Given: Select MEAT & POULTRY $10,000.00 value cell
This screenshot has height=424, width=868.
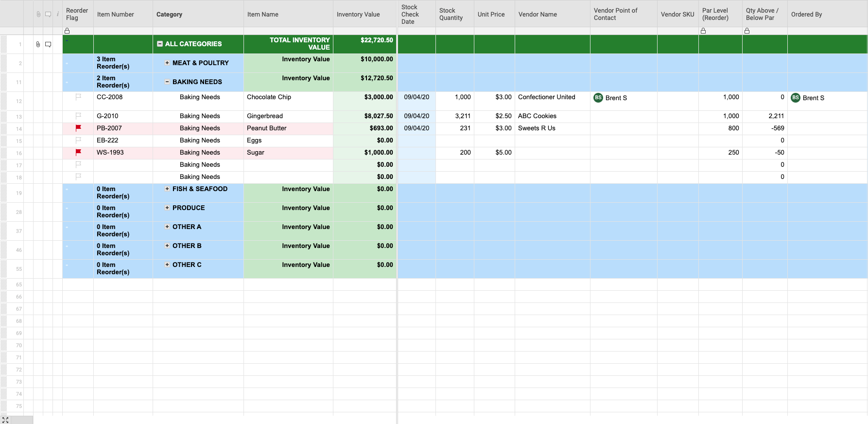Looking at the screenshot, I should click(365, 63).
